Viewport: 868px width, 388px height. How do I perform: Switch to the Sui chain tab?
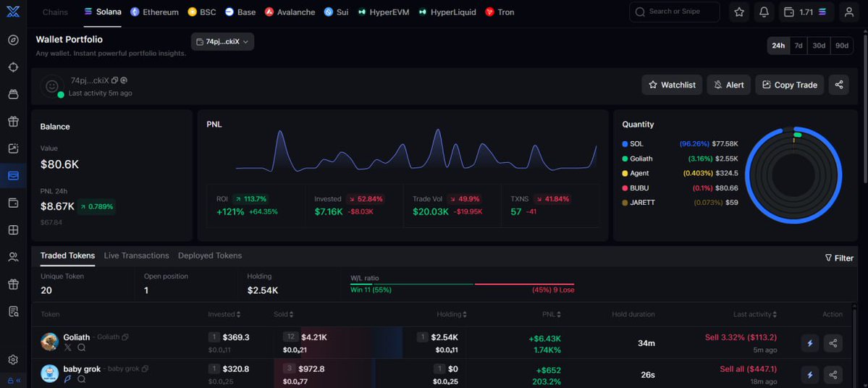(x=336, y=12)
